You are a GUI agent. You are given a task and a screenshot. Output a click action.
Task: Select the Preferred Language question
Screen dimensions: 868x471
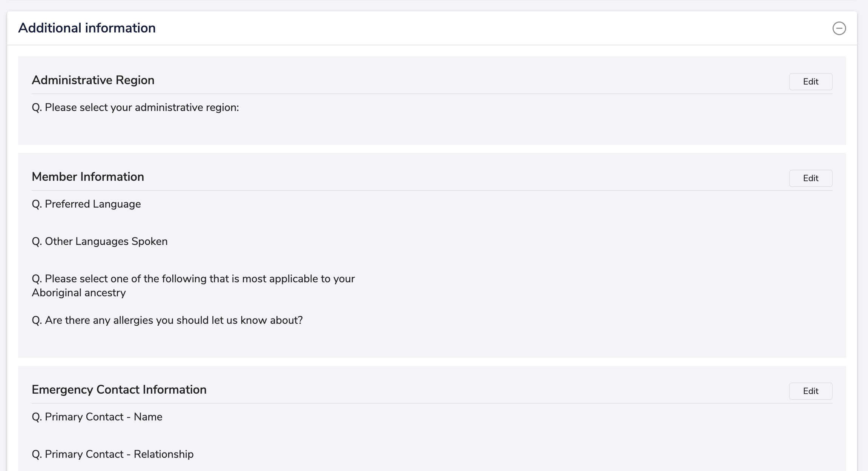tap(86, 204)
